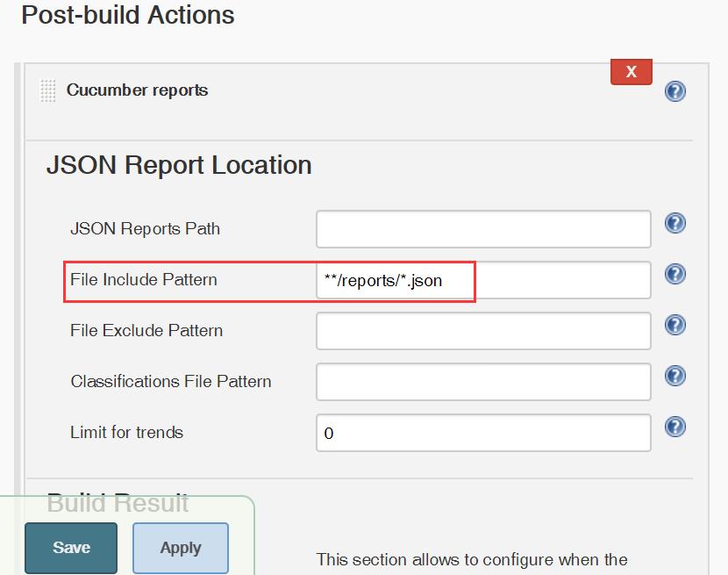Delete the Cucumber reports post-build action
This screenshot has height=575, width=728.
point(631,72)
